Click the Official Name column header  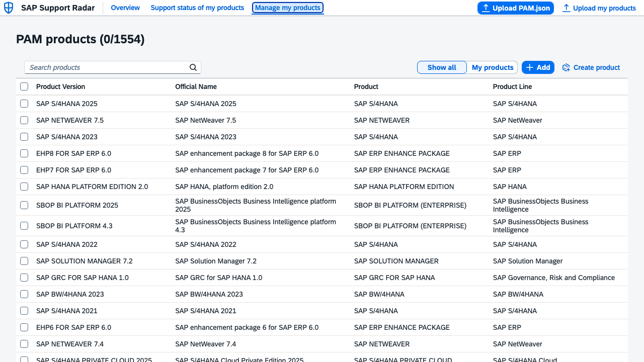[x=196, y=86]
